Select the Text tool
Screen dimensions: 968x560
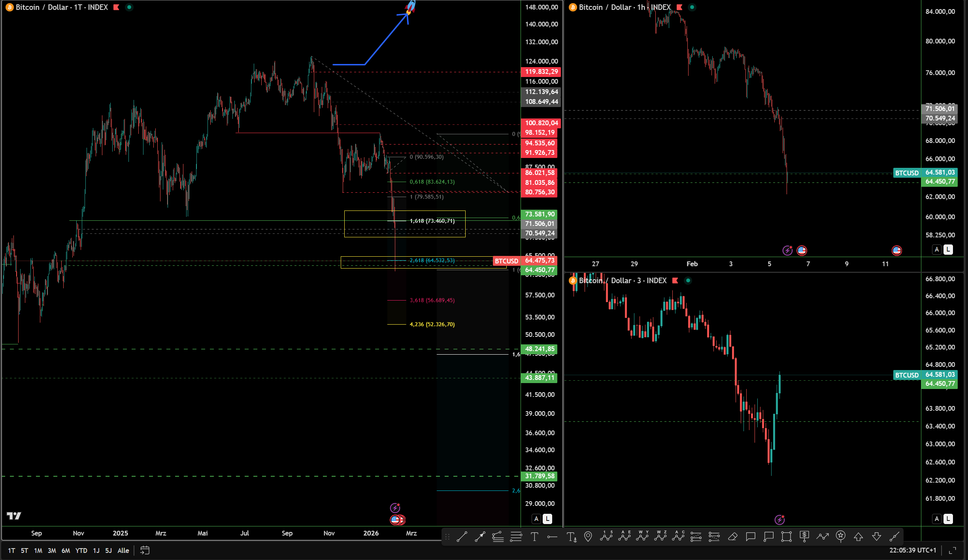click(x=534, y=536)
